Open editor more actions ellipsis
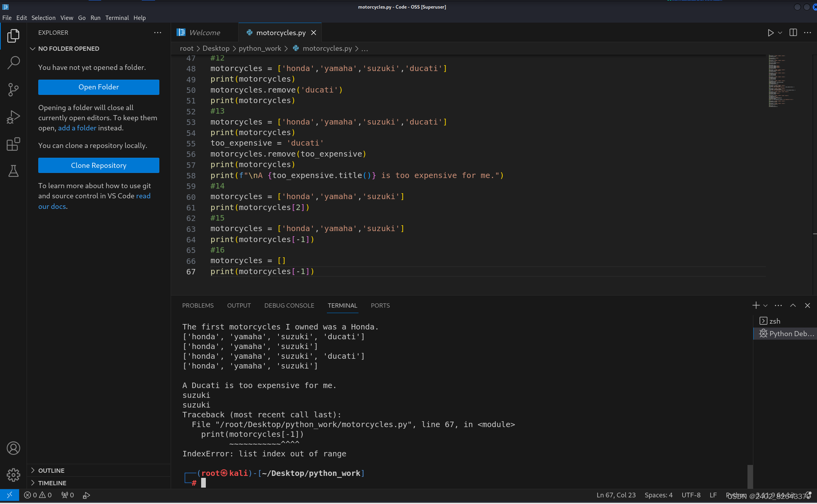 coord(808,33)
